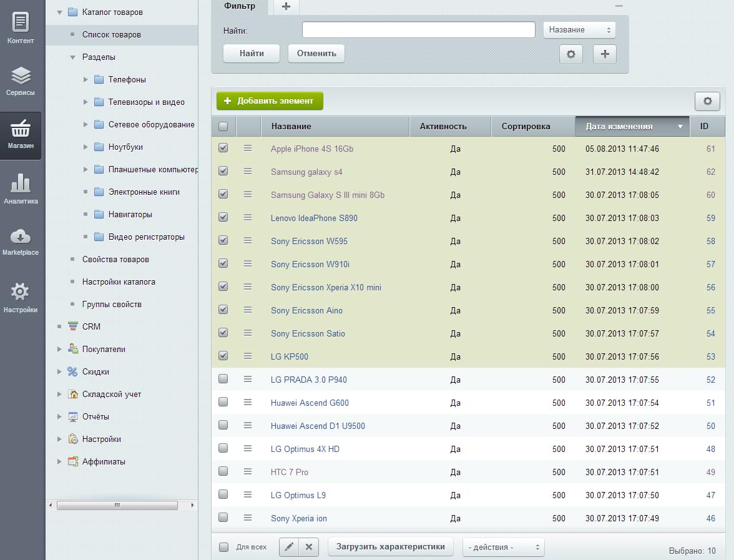Viewport: 734px width, 560px height.
Task: Collapse the Каталог товаров tree node
Action: (x=59, y=12)
